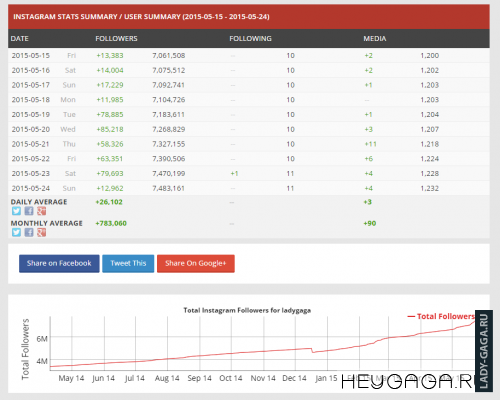The width and height of the screenshot is (500, 400).
Task: Click the Total Followers chart legend
Action: click(x=441, y=316)
